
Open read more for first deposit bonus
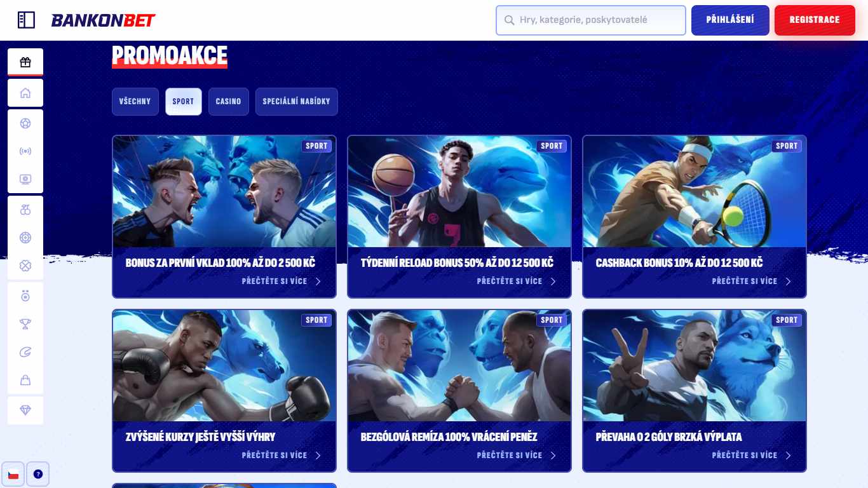tap(275, 281)
